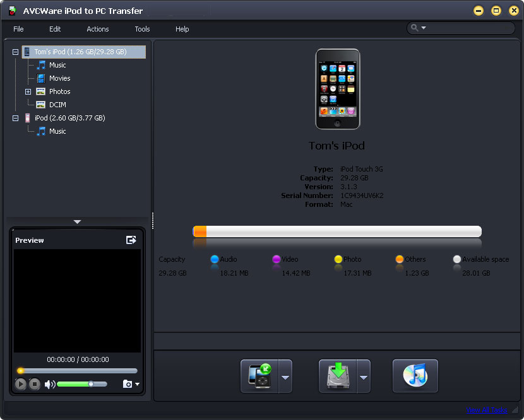Click the iPod Touch 3G type value

[362, 169]
